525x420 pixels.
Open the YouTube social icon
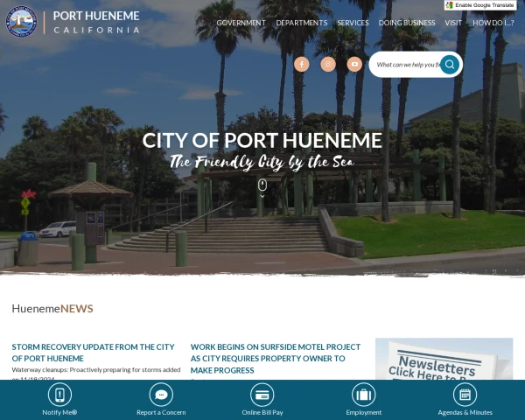354,64
